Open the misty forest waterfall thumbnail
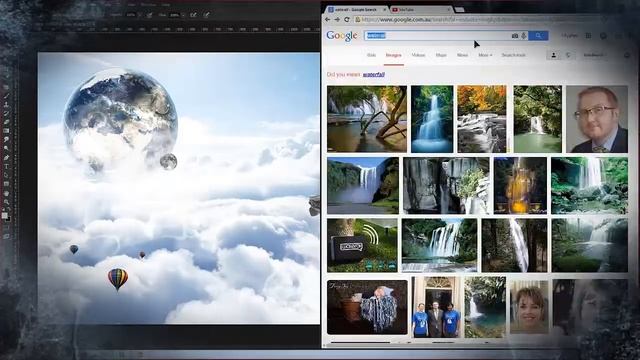640x360 pixels. [590, 245]
